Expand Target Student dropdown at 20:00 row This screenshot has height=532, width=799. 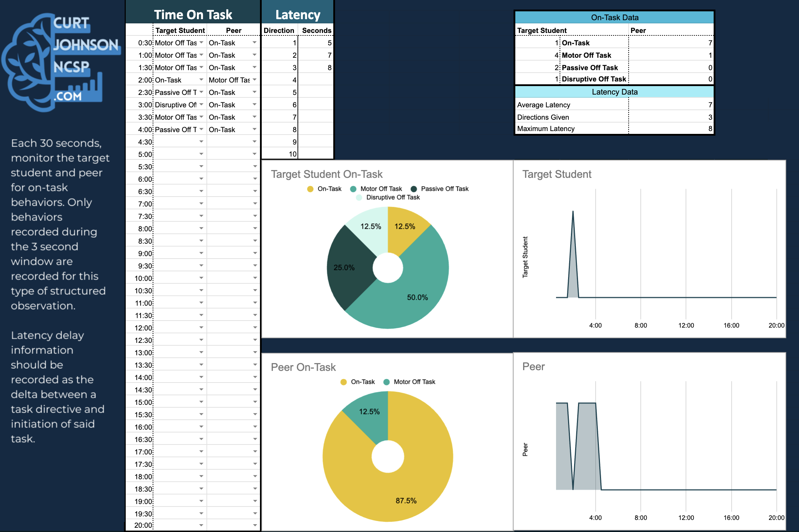(201, 525)
